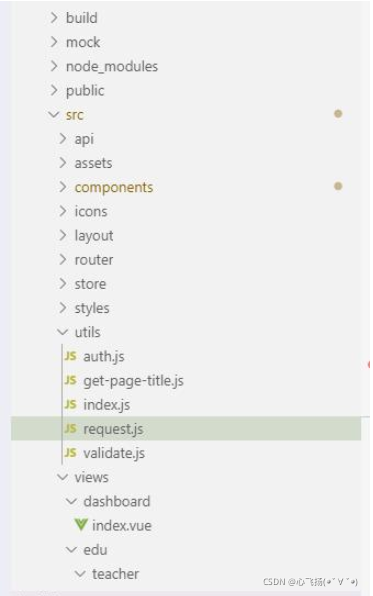Click the JS icon beside request.js
The height and width of the screenshot is (596, 373).
[x=70, y=429]
